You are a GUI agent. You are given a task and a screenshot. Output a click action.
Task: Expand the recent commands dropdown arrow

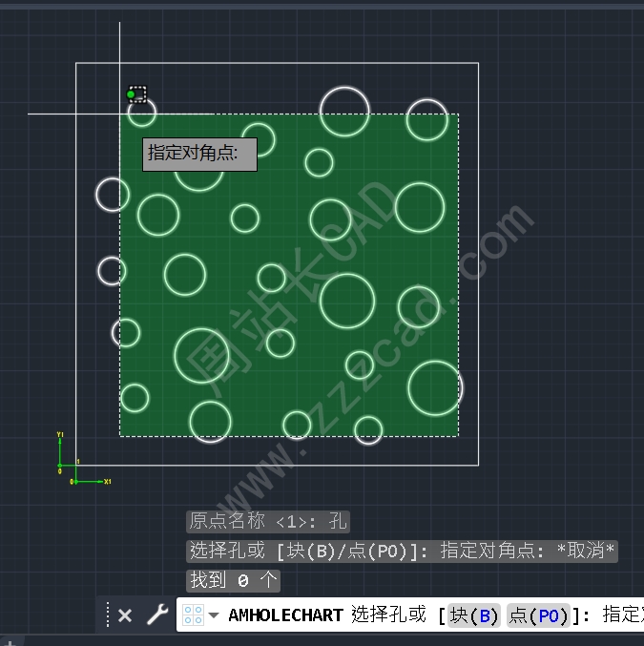point(214,615)
